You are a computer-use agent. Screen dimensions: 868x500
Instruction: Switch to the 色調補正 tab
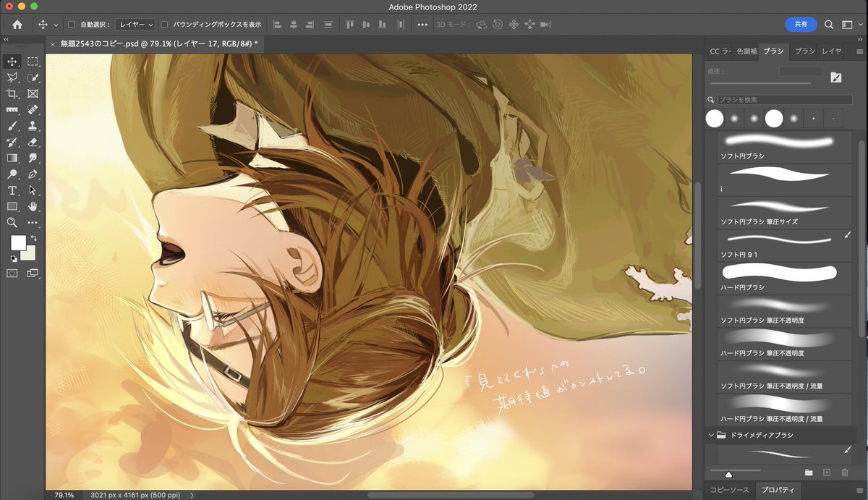point(746,51)
